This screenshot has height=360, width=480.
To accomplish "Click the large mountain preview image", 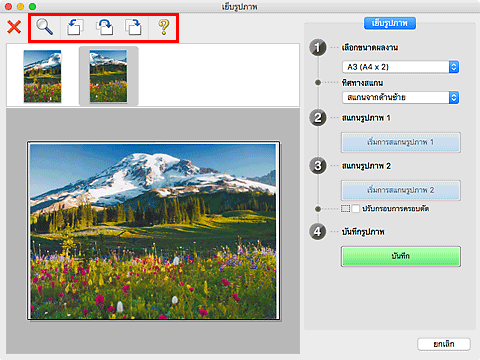I will pyautogui.click(x=153, y=231).
